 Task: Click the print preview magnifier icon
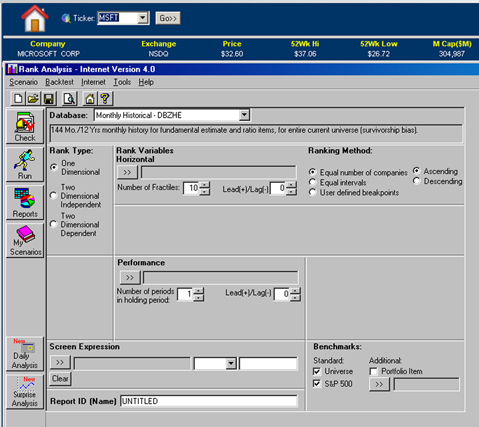coord(70,99)
